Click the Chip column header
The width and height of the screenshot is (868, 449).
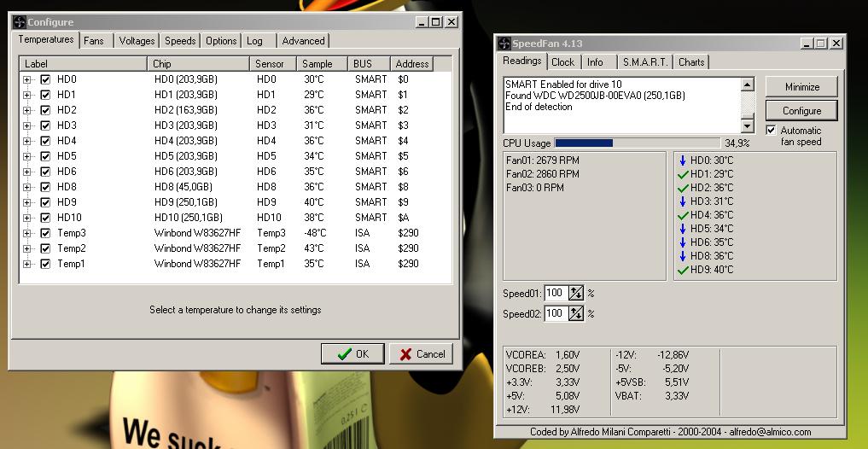tap(199, 64)
